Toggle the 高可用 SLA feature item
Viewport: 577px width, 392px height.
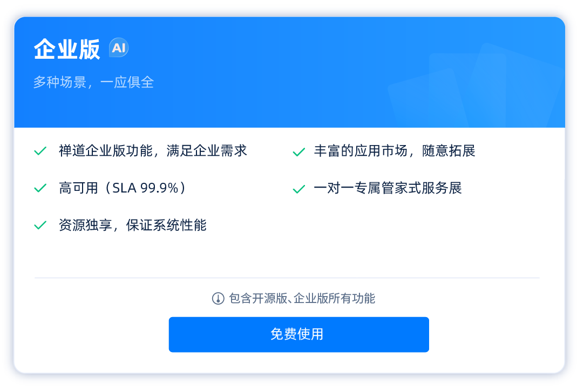tap(121, 188)
